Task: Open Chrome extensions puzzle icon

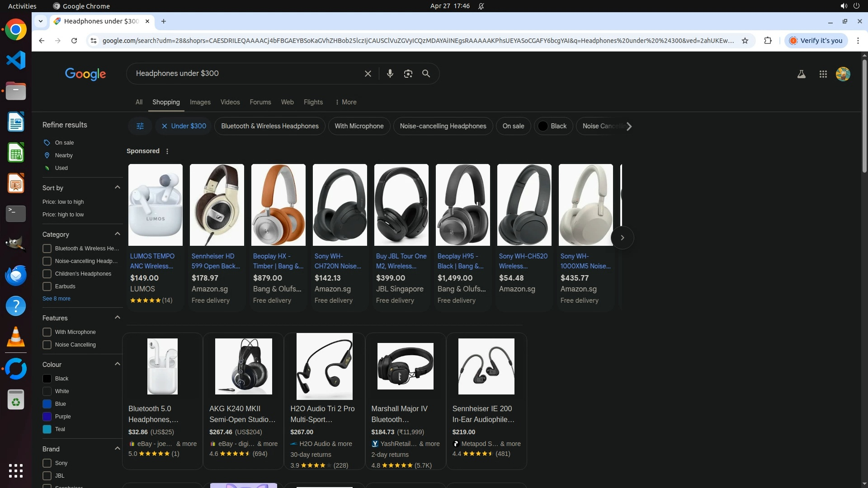Action: 768,41
